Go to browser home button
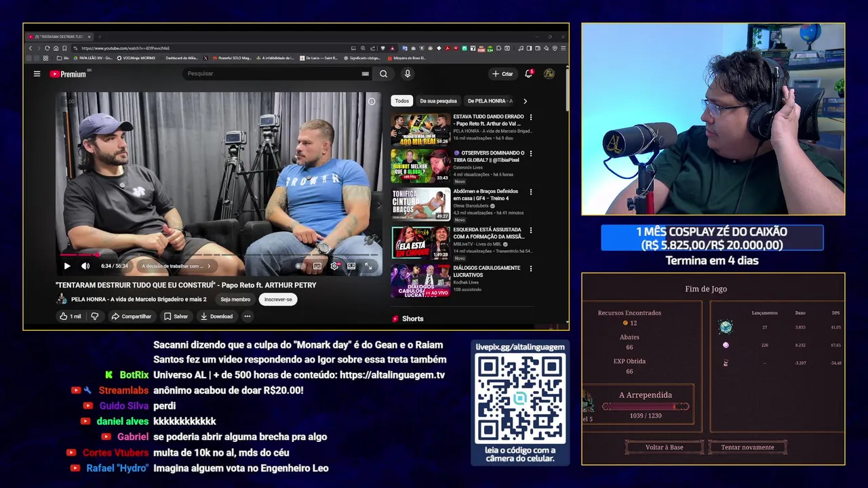 point(56,48)
